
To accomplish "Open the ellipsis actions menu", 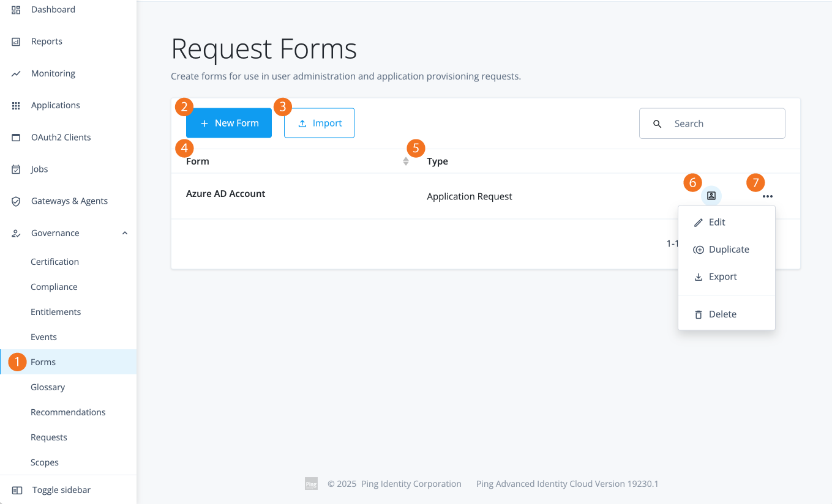I will pyautogui.click(x=767, y=196).
